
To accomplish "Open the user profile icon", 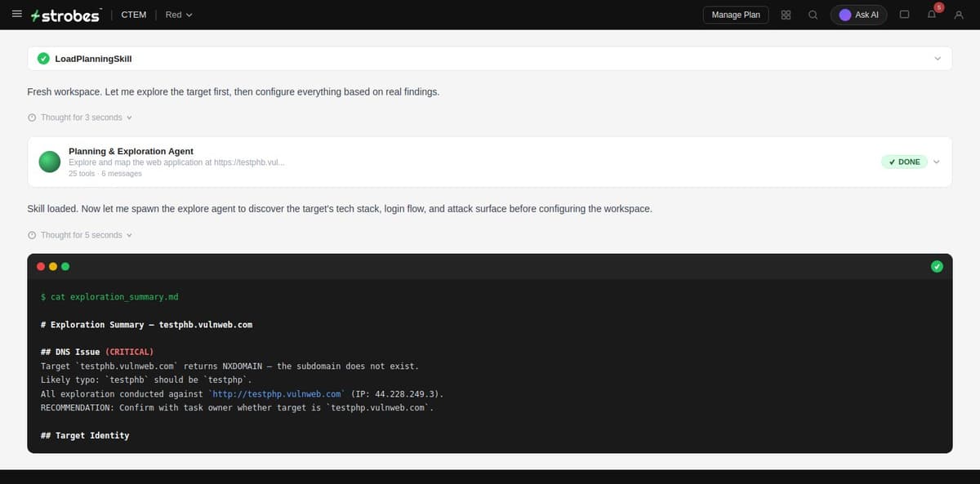I will tap(959, 15).
